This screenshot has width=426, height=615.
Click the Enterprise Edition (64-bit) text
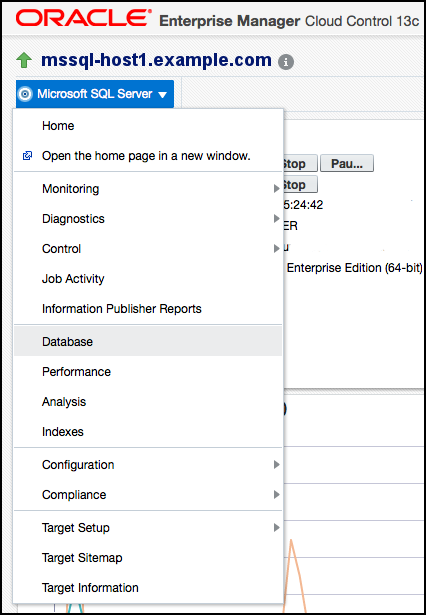click(x=355, y=268)
